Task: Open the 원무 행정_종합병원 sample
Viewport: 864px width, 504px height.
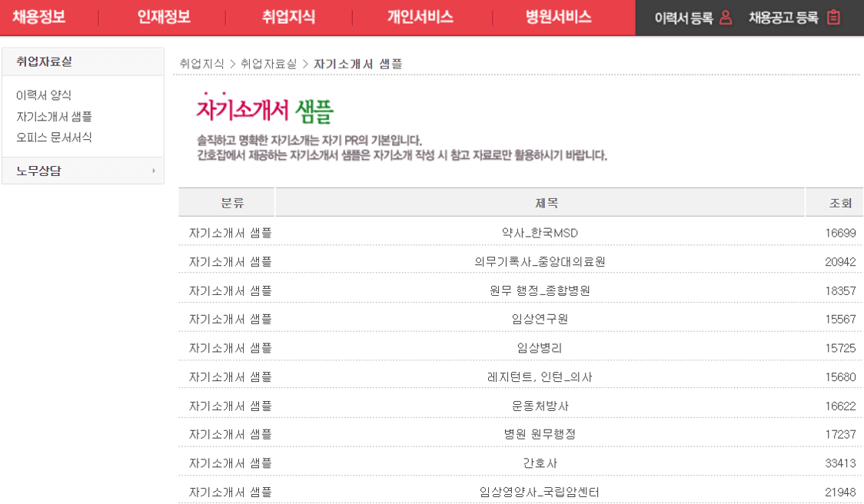Action: (x=540, y=290)
